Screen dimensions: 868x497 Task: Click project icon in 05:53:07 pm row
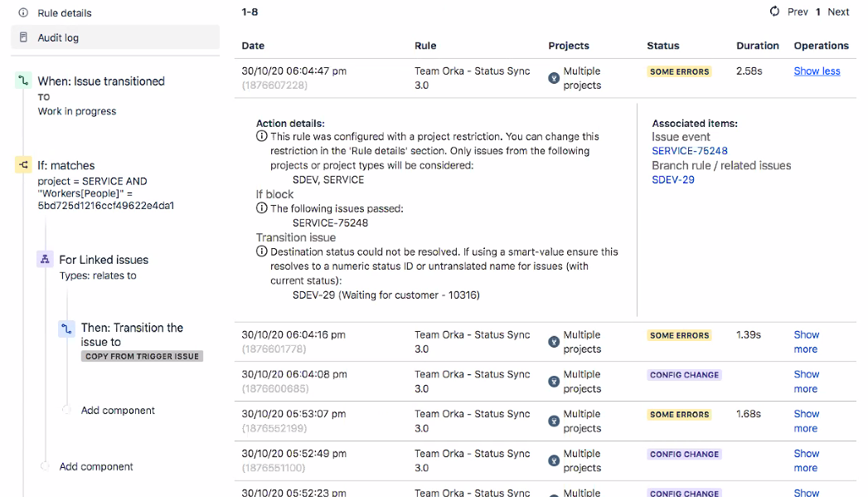(x=554, y=421)
